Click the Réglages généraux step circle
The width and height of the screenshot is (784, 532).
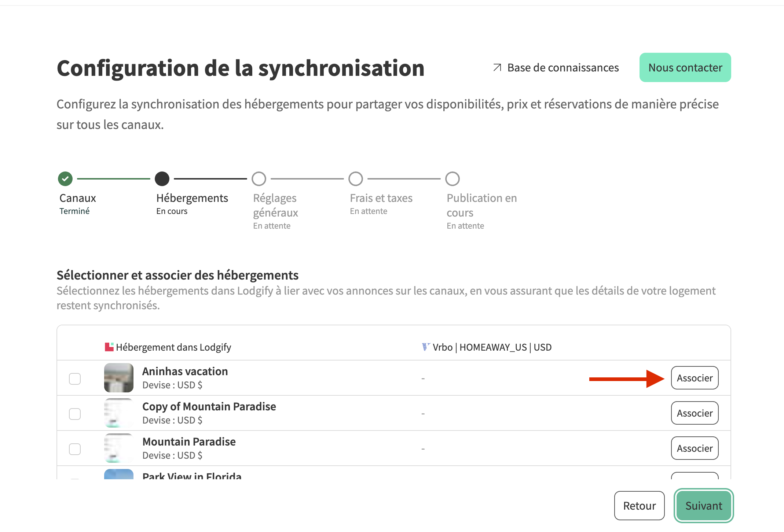click(259, 179)
